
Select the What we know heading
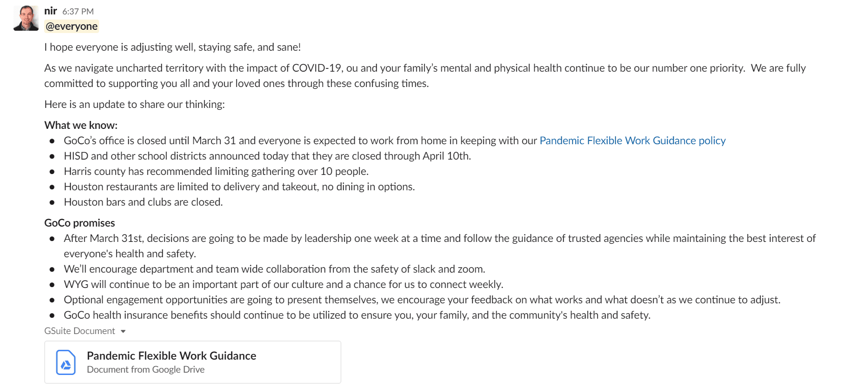coord(80,125)
